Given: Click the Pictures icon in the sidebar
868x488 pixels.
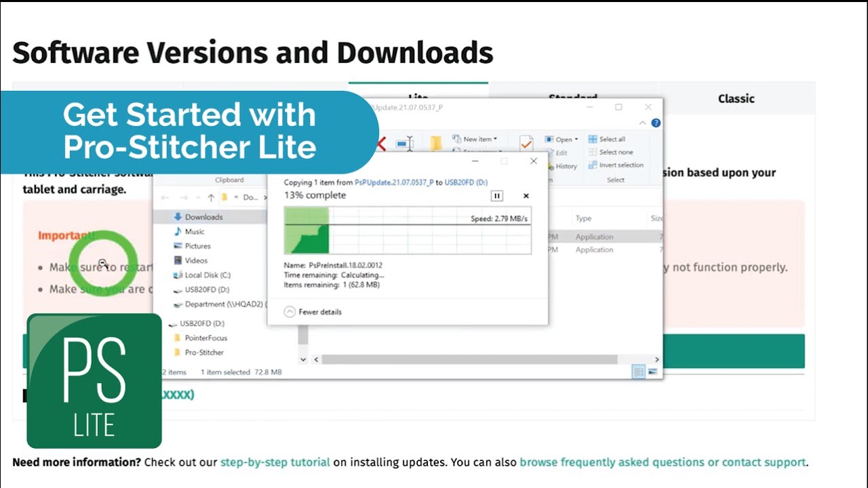Looking at the screenshot, I should 178,246.
